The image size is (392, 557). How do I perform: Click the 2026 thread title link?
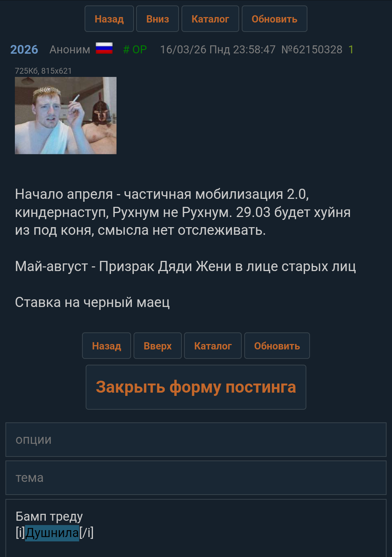tap(24, 49)
